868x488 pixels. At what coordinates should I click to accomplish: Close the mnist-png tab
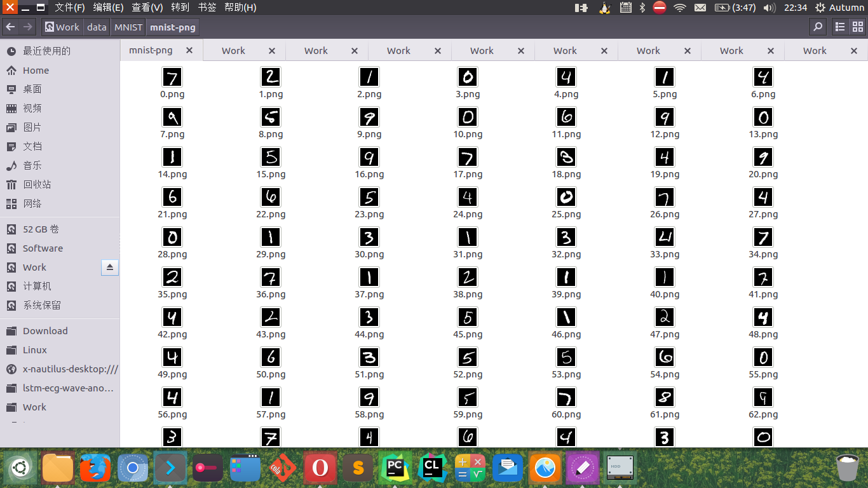coord(189,50)
